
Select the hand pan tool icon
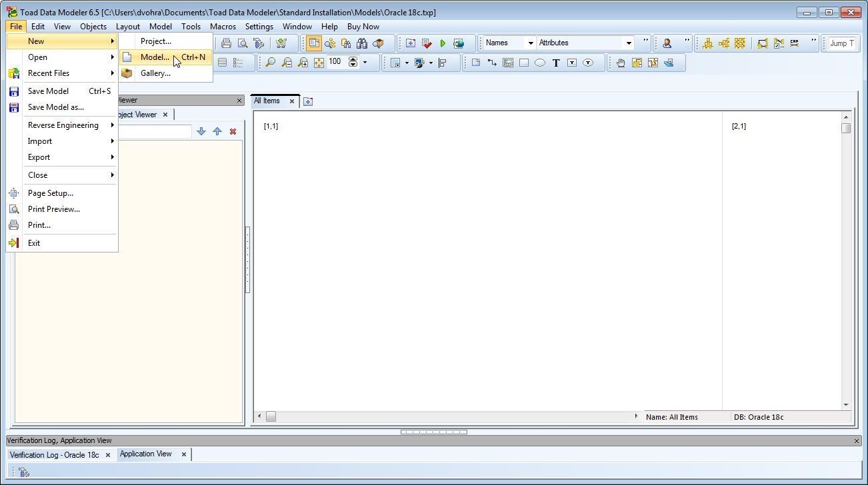[621, 63]
